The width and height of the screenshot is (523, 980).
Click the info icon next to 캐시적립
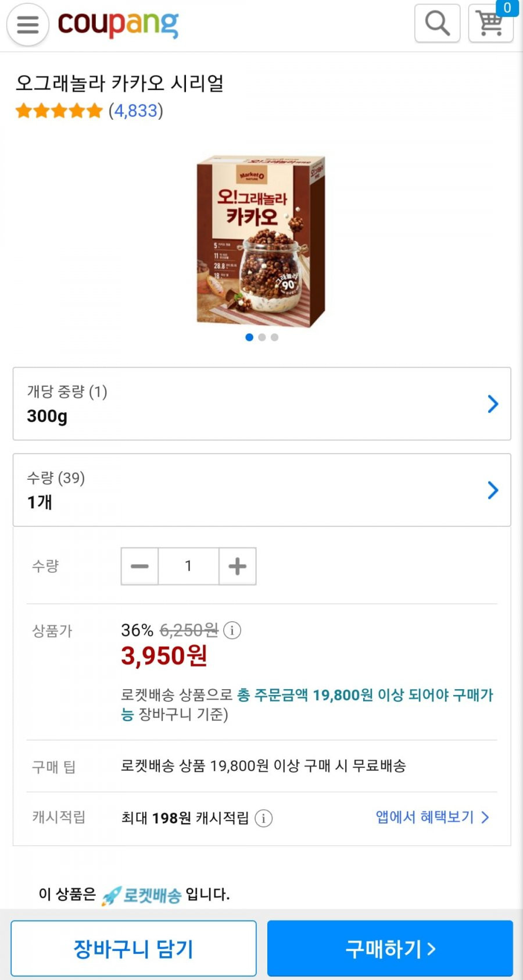click(263, 818)
